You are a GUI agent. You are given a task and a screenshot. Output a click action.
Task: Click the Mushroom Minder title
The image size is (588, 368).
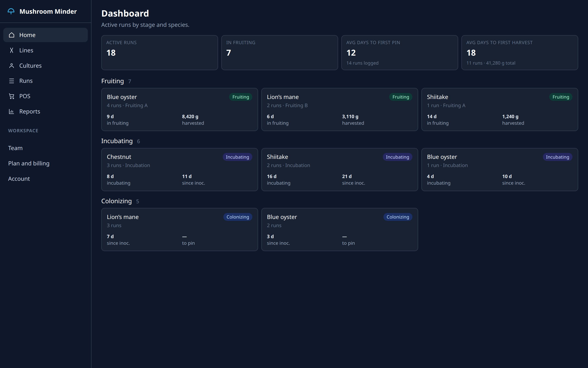[48, 11]
